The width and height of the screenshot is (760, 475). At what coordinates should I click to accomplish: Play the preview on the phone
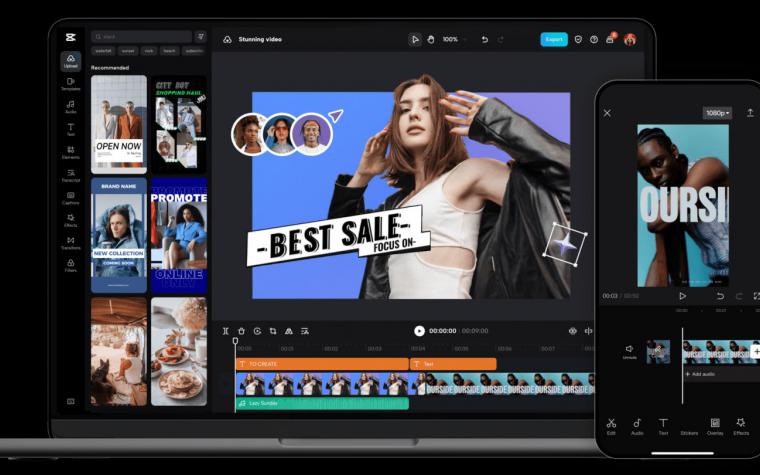[x=682, y=296]
